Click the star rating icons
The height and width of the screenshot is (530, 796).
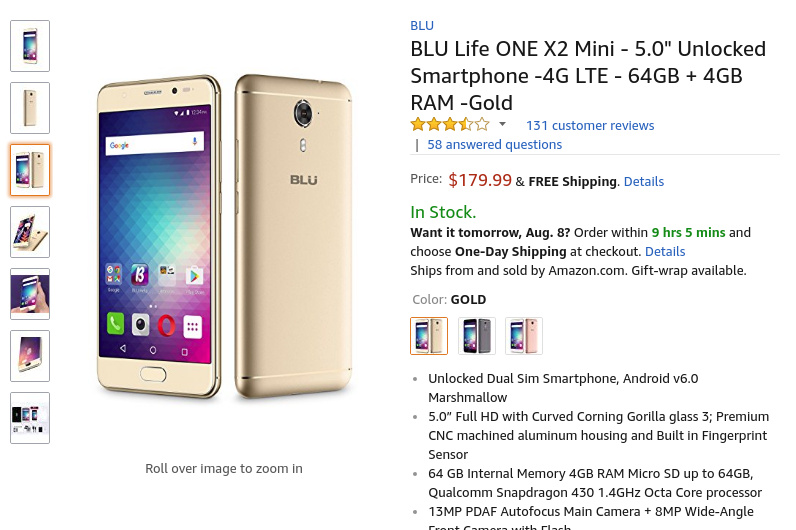pos(450,124)
